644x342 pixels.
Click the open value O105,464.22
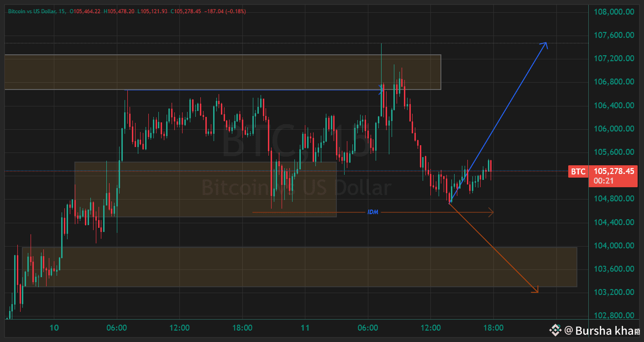click(x=85, y=11)
